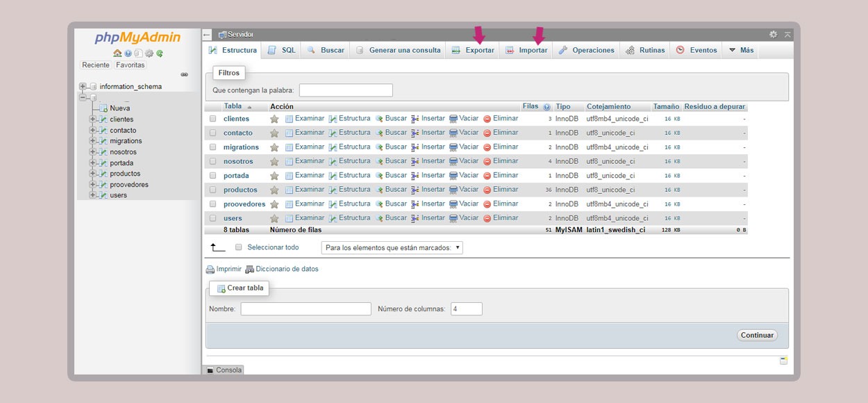Screen dimensions: 868x403
Task: Click Examinar for the proovedores table
Action: click(305, 204)
